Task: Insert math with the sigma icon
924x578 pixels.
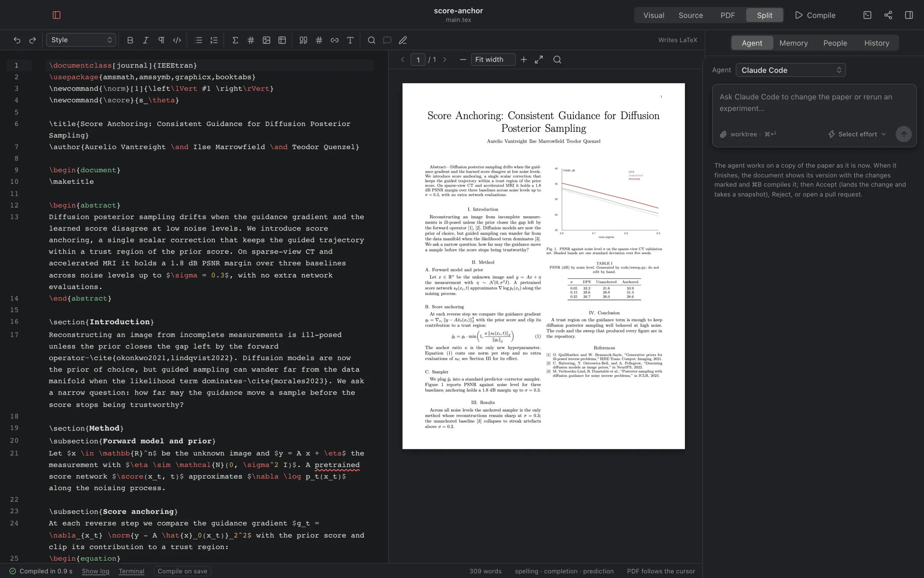Action: pos(235,40)
